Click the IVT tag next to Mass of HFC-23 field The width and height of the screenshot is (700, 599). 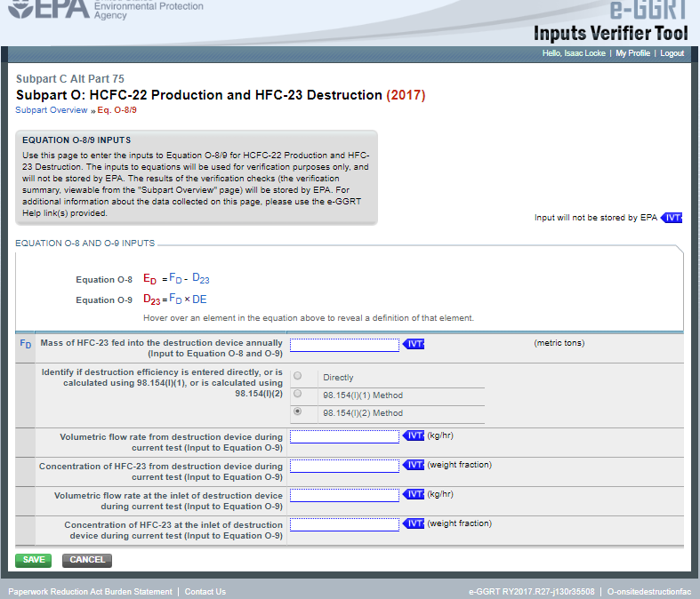click(x=414, y=344)
